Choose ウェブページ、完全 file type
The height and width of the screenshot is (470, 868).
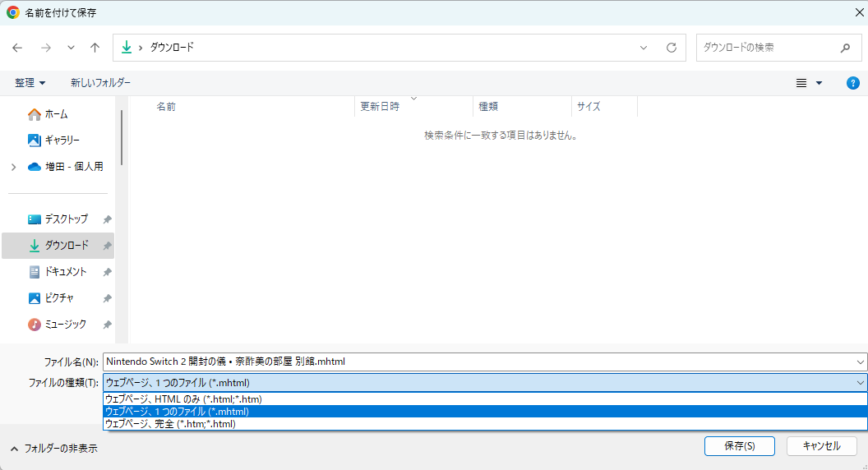[485, 424]
